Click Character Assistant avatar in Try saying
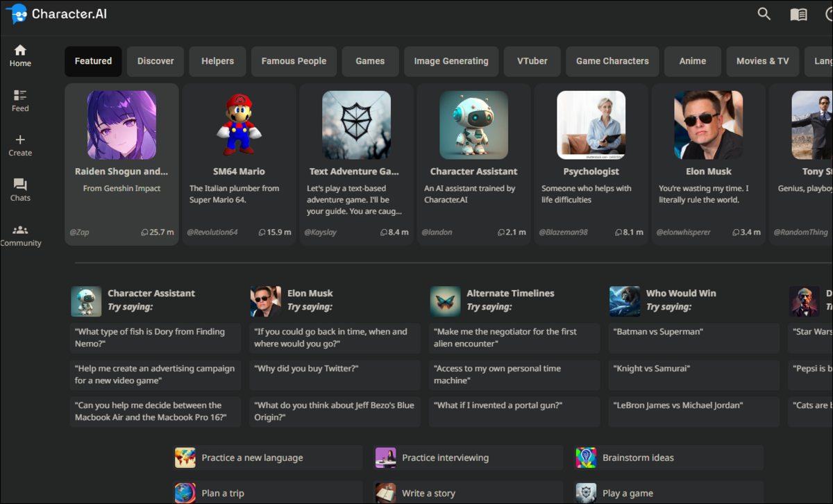The width and height of the screenshot is (833, 504). pos(86,301)
